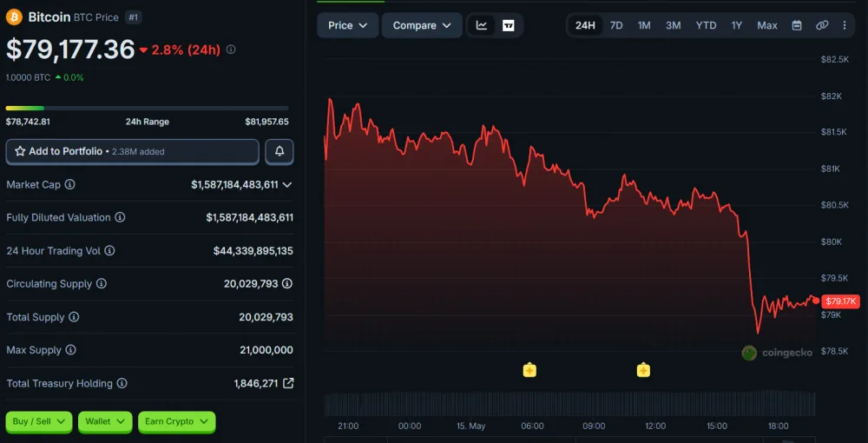Open Buy / Sell dropdown
868x443 pixels.
point(39,421)
